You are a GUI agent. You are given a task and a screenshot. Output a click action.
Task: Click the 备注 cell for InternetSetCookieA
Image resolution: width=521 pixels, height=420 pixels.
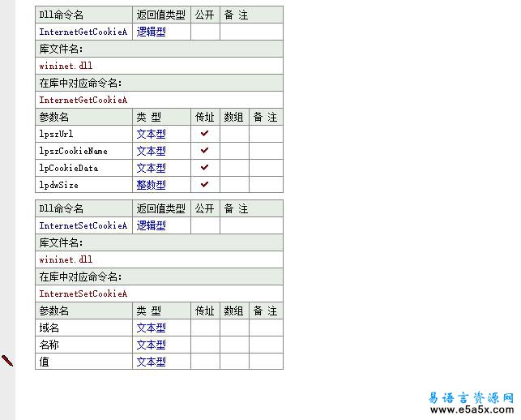pos(251,225)
